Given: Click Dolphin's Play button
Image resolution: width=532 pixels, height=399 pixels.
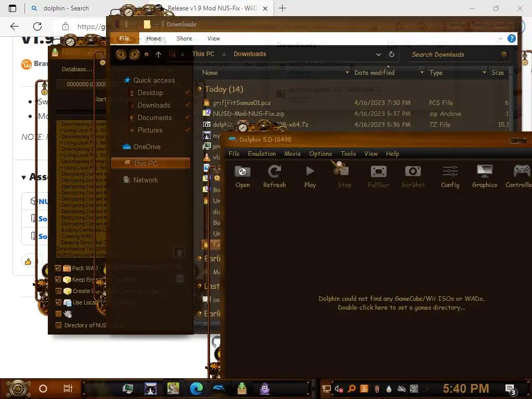Looking at the screenshot, I should coord(310,177).
